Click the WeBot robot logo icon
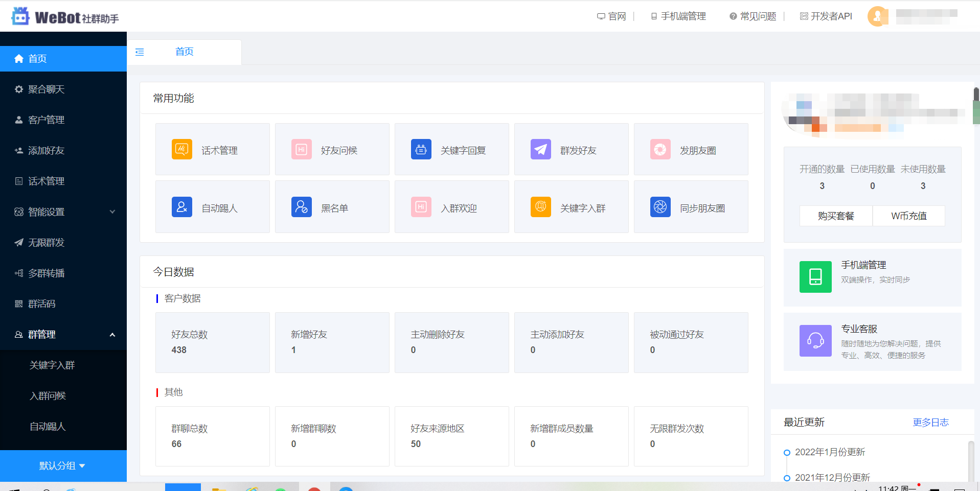 click(x=20, y=16)
